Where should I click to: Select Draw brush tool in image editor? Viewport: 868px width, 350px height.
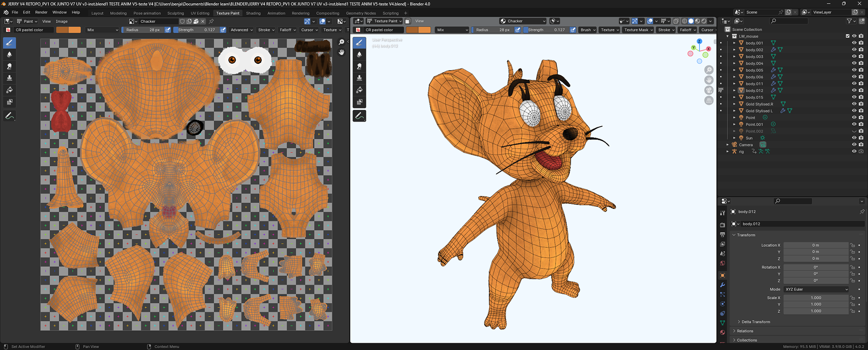point(9,43)
